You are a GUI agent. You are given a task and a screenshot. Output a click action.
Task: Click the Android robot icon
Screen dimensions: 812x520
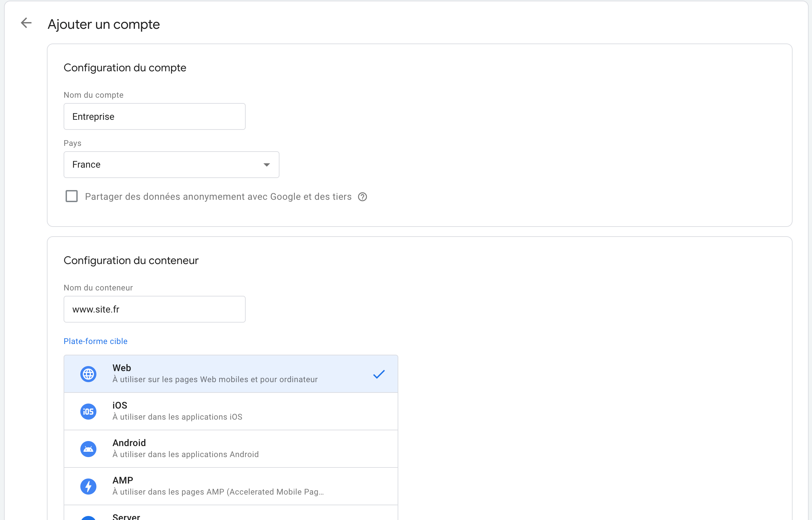pos(88,449)
